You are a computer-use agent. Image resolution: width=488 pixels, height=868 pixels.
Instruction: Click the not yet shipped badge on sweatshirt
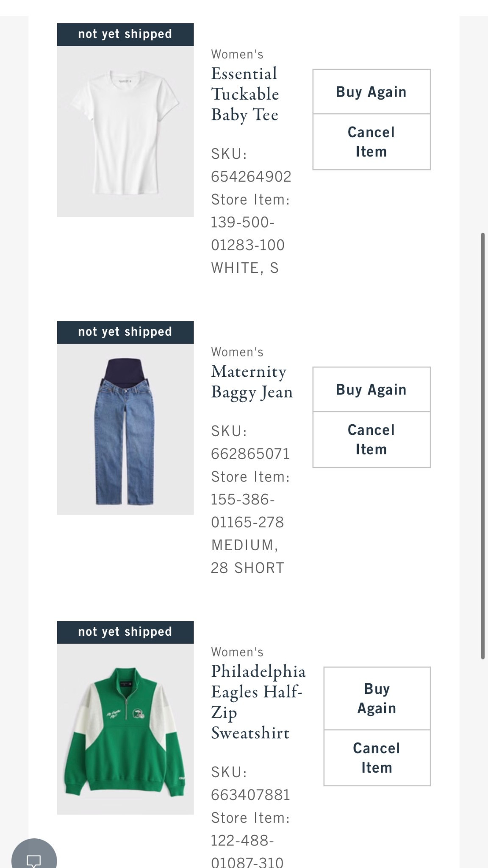(125, 631)
